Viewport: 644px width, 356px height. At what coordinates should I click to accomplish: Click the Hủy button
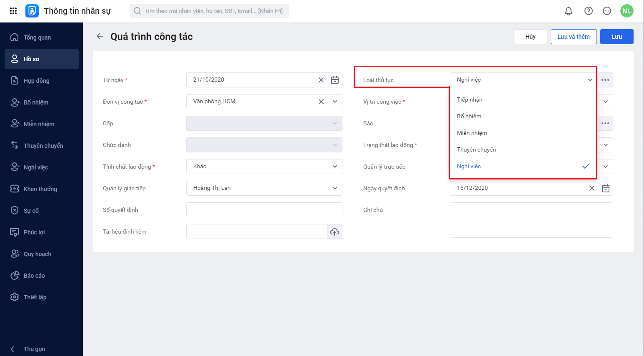pos(530,37)
